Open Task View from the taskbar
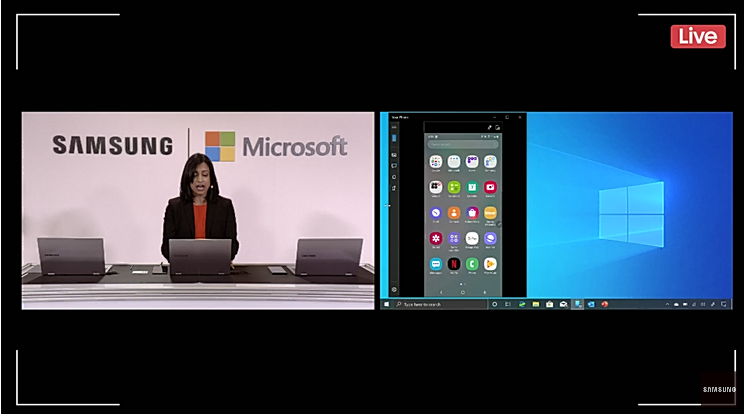 [x=508, y=304]
